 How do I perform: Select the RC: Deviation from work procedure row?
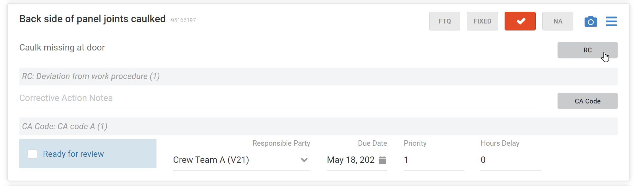[x=318, y=76]
